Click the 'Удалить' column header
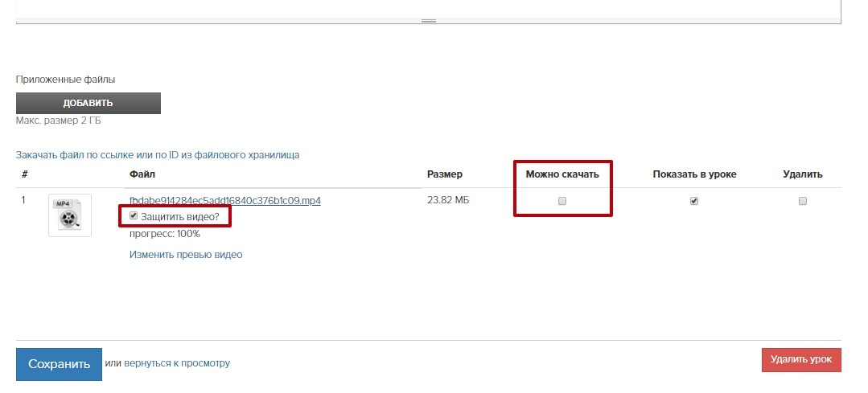Screen dimensions: 868x393 tap(803, 174)
